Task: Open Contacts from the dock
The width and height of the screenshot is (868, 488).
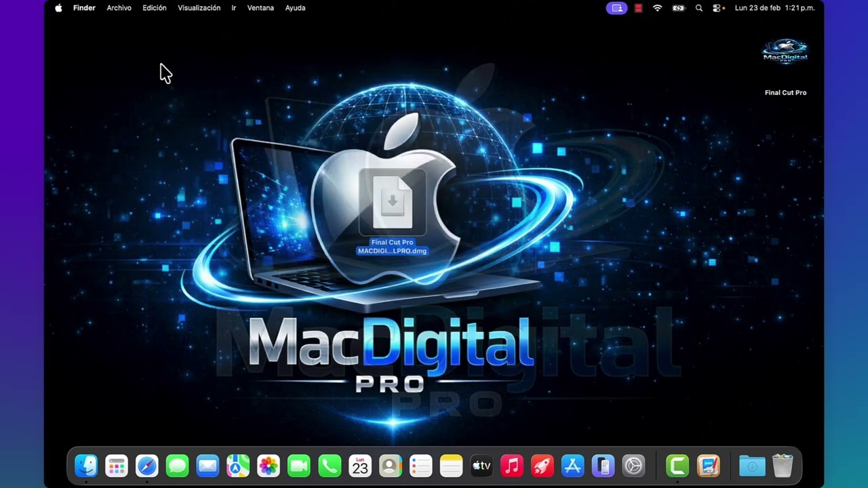Action: pos(390,466)
